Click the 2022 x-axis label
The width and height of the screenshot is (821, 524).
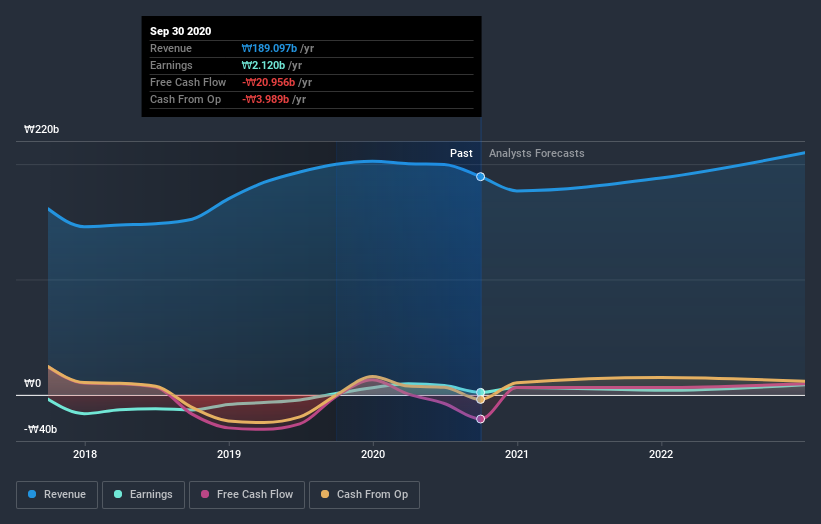coord(661,454)
